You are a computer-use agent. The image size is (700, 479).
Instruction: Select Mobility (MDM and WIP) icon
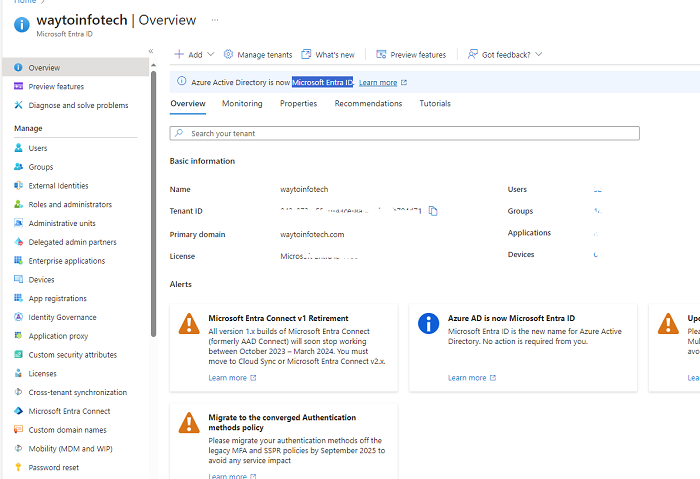tap(18, 448)
